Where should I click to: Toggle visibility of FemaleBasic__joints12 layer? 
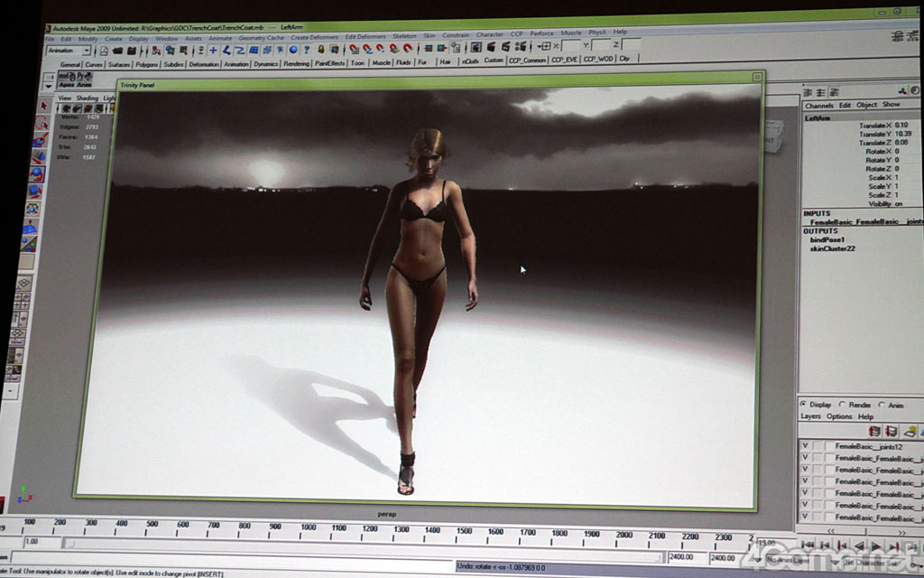[x=805, y=446]
